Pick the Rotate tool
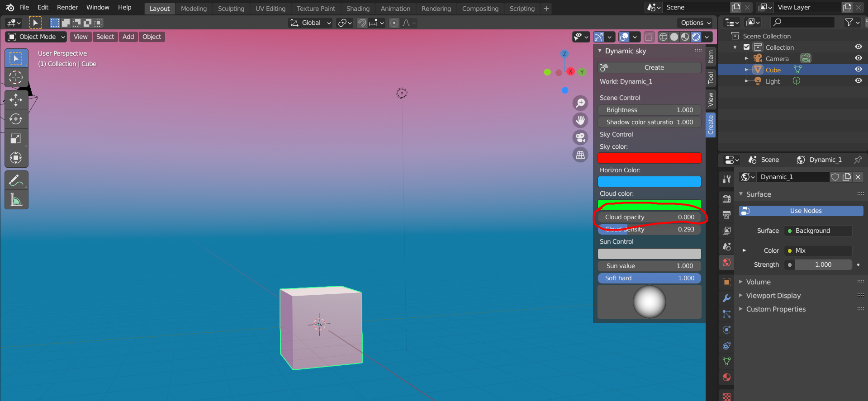868x401 pixels. (x=16, y=119)
